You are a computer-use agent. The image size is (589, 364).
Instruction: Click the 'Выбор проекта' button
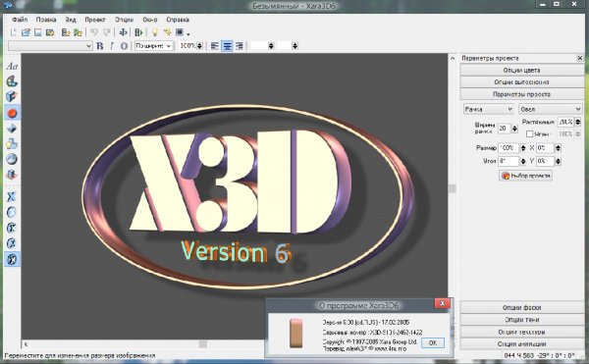tap(525, 176)
